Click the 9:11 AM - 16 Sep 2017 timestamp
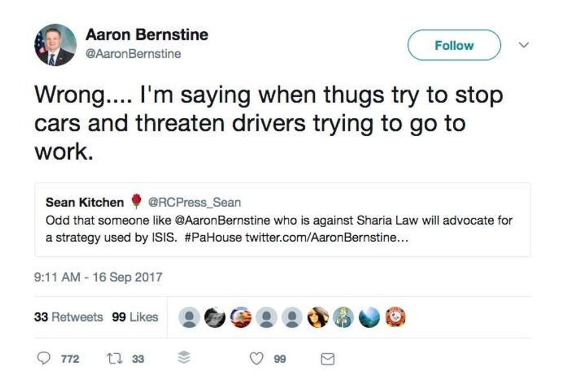The width and height of the screenshot is (561, 392). coord(98,278)
